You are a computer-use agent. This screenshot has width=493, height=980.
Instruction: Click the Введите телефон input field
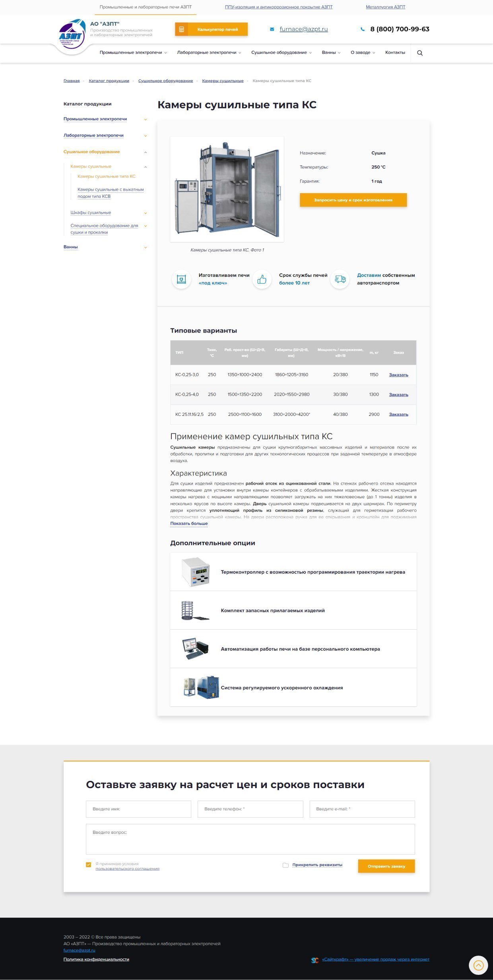click(x=250, y=809)
